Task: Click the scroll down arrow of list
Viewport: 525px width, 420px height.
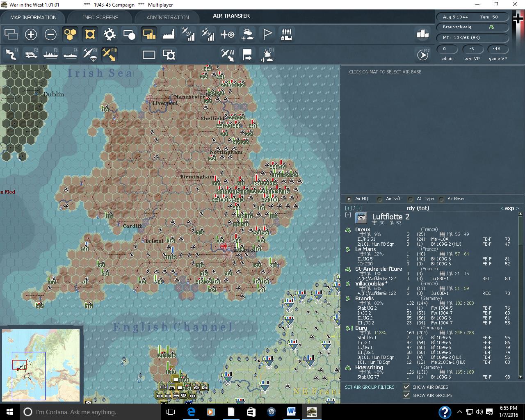Action: 520,377
